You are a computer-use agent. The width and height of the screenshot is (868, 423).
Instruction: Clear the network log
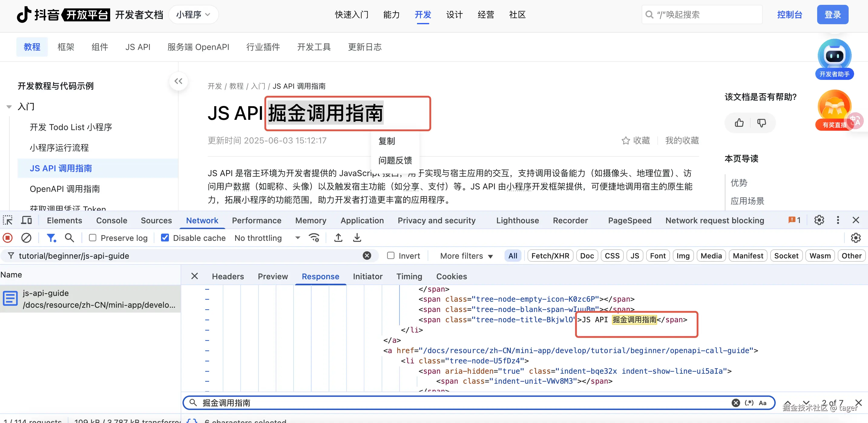coord(26,238)
